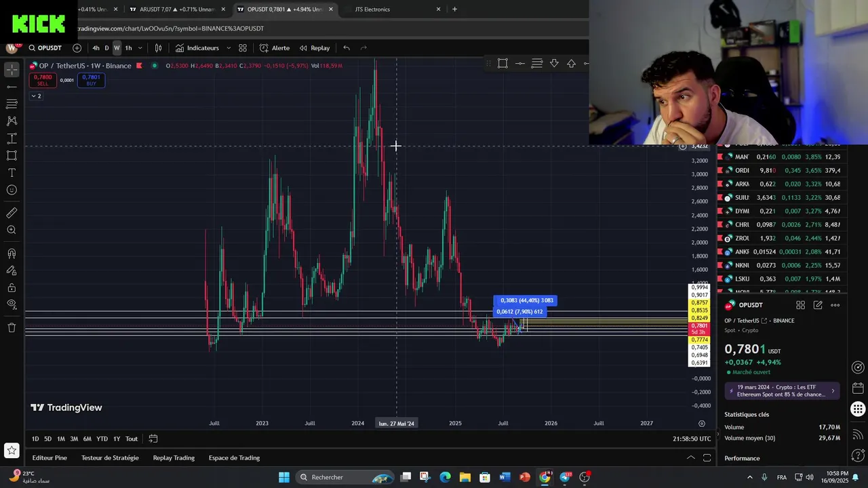Image resolution: width=868 pixels, height=488 pixels.
Task: Select the 5D date range
Action: tap(47, 439)
